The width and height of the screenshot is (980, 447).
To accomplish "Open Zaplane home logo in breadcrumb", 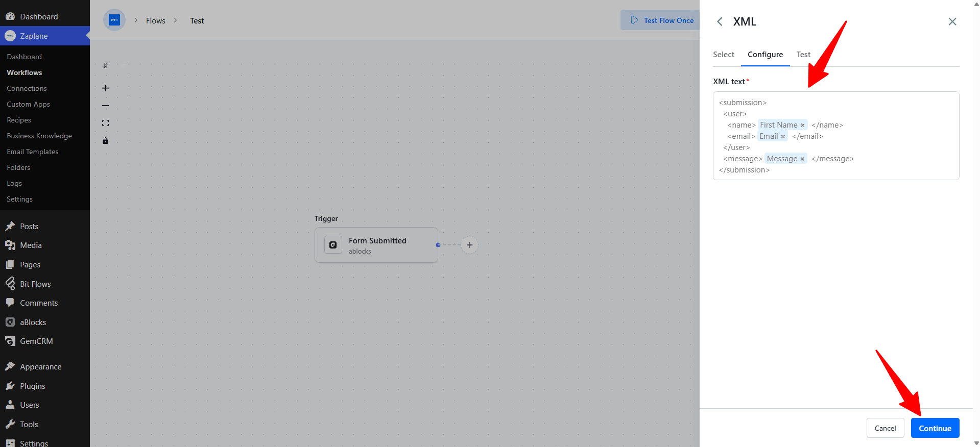I will [x=114, y=20].
